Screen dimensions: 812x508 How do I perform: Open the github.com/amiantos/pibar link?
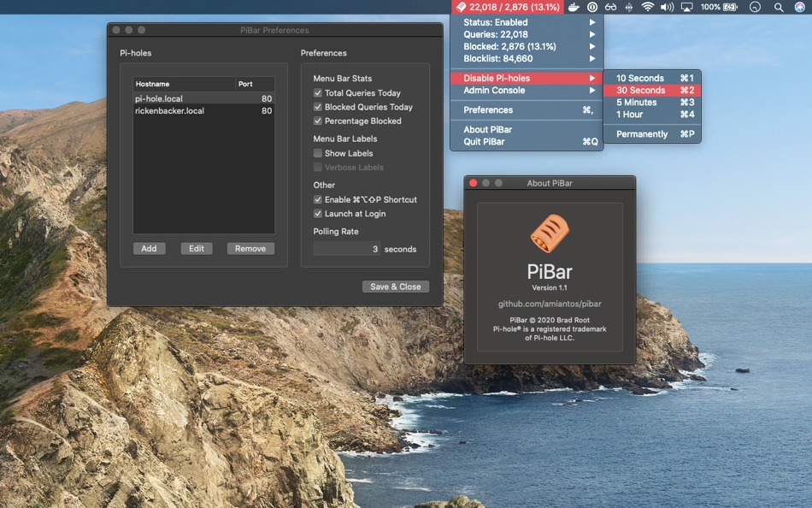click(550, 304)
